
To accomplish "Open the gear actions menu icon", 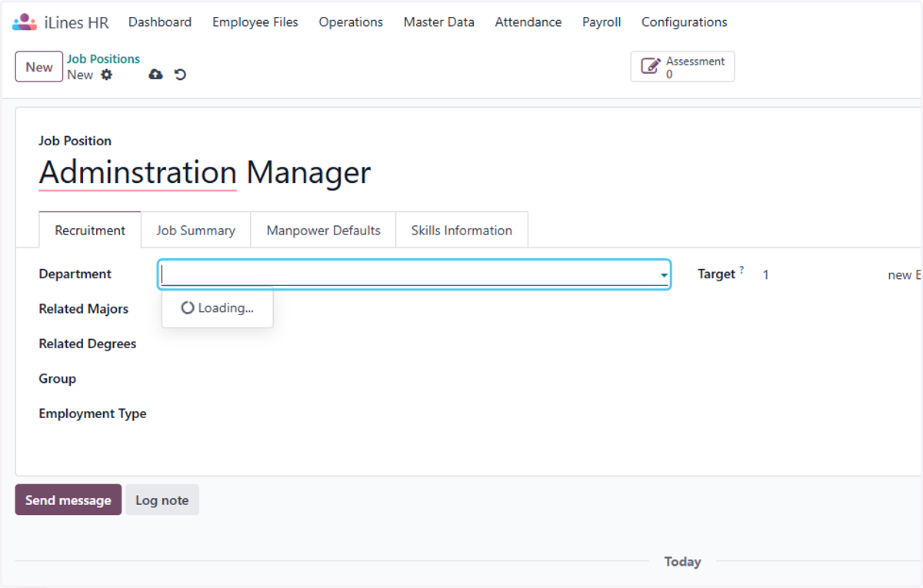I will (107, 75).
